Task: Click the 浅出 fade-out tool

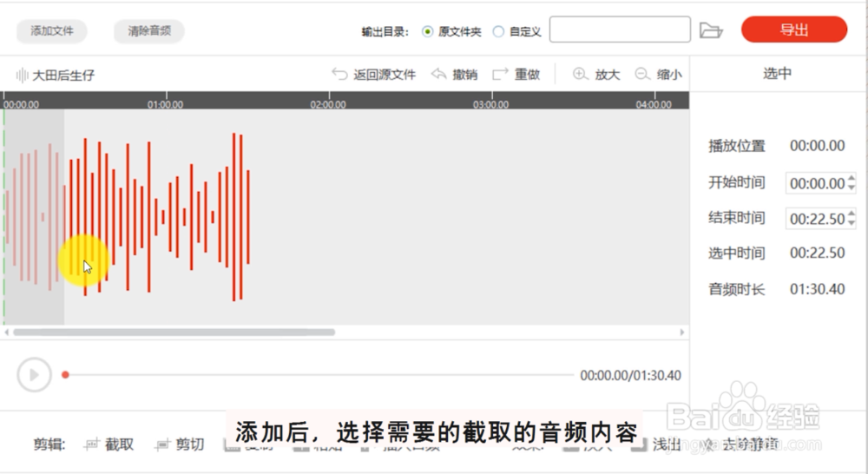Action: click(656, 444)
